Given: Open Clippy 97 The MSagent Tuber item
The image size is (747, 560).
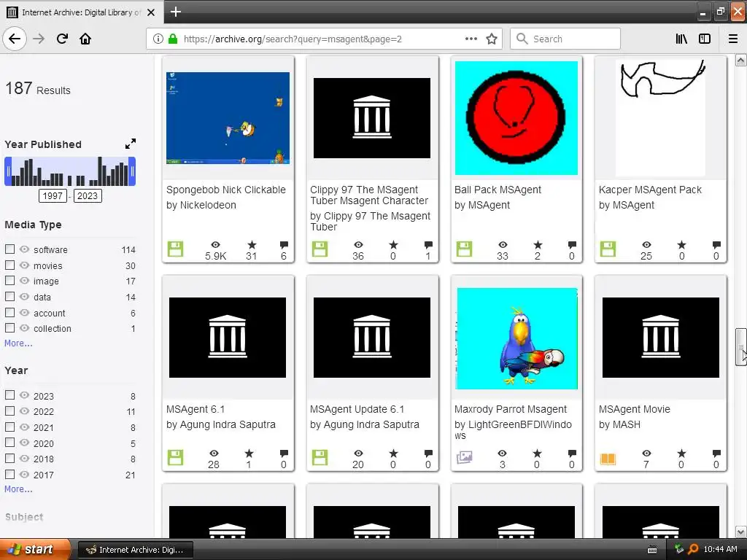Looking at the screenshot, I should [369, 195].
